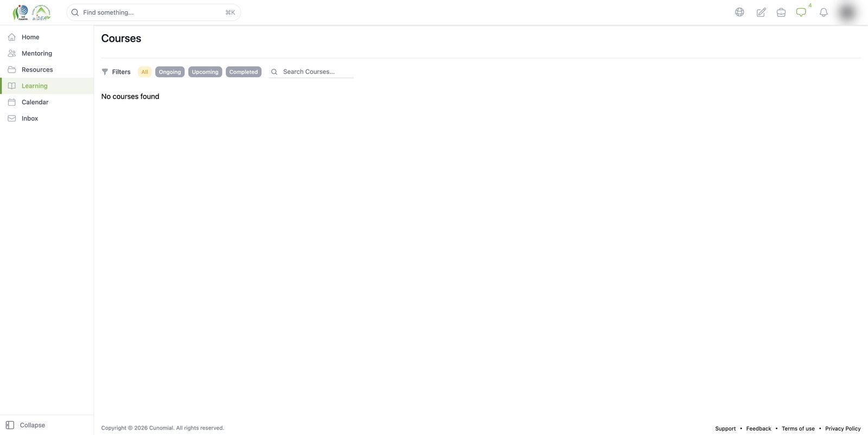Image resolution: width=868 pixels, height=435 pixels.
Task: Toggle the Upcoming filter chip
Action: click(x=205, y=72)
